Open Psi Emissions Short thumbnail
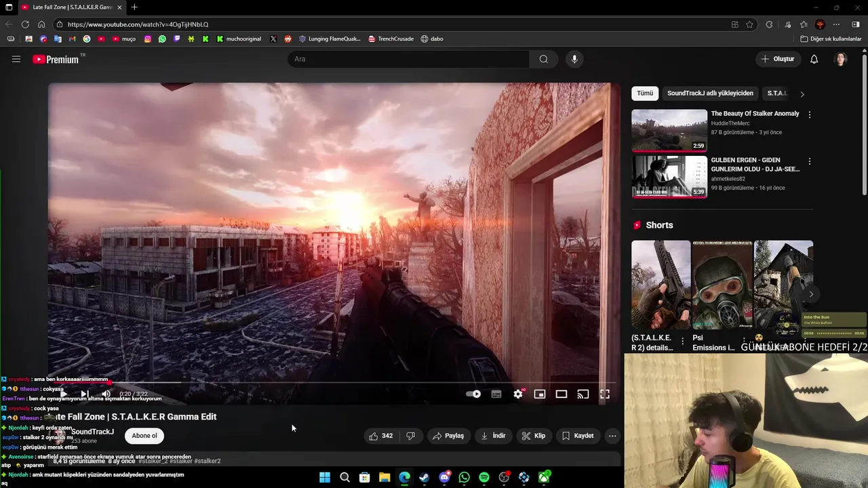The image size is (868, 488). point(722,285)
